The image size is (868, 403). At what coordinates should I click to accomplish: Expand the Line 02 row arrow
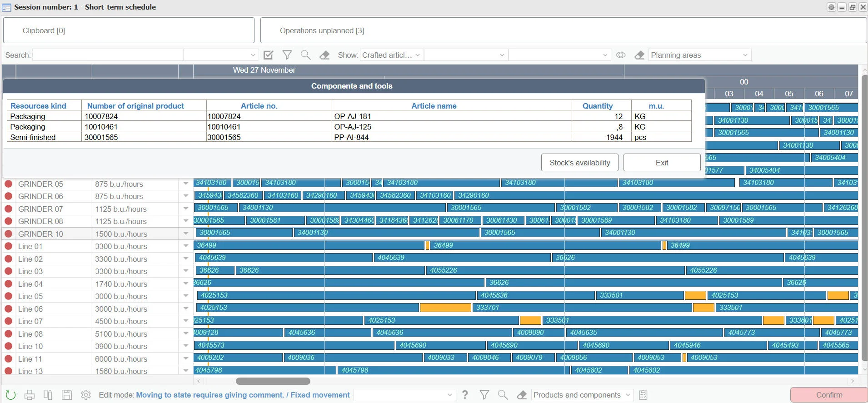pyautogui.click(x=186, y=259)
